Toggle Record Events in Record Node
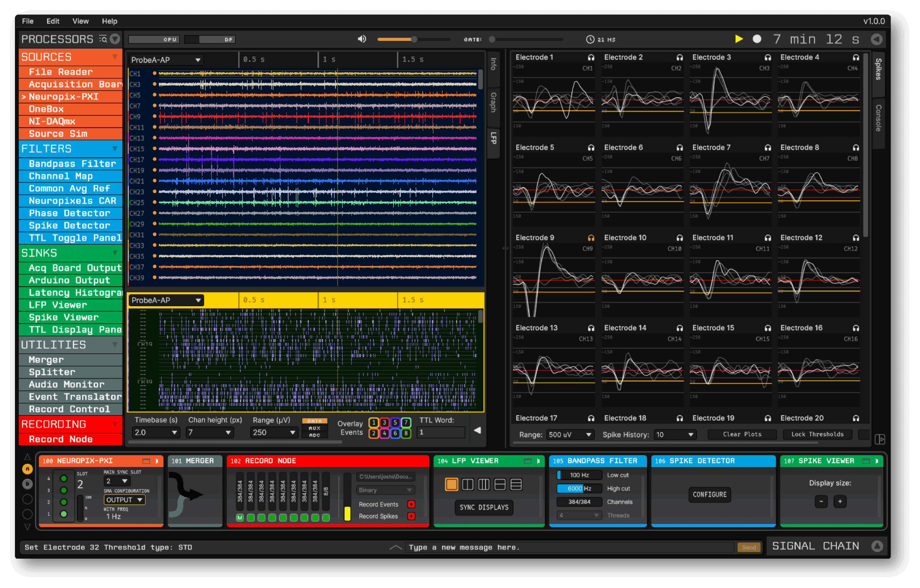 point(411,504)
